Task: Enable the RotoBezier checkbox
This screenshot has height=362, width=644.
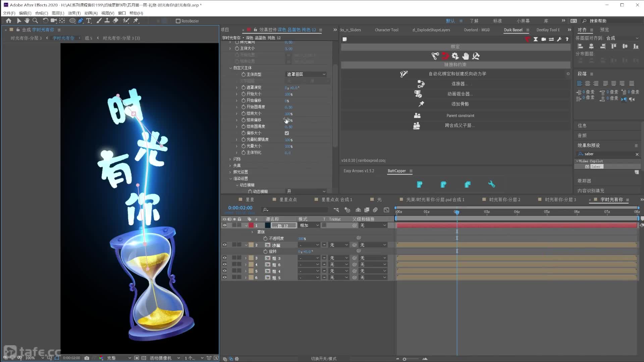Action: point(178,21)
